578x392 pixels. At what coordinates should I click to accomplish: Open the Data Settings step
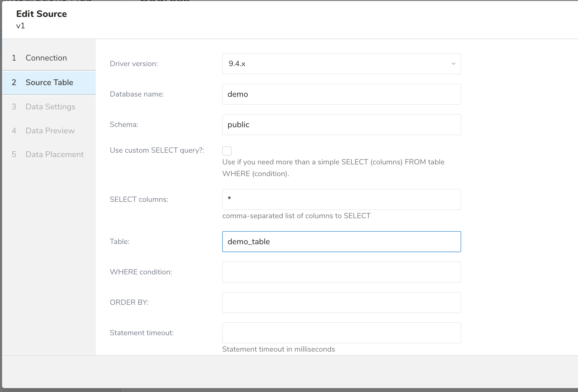point(50,107)
